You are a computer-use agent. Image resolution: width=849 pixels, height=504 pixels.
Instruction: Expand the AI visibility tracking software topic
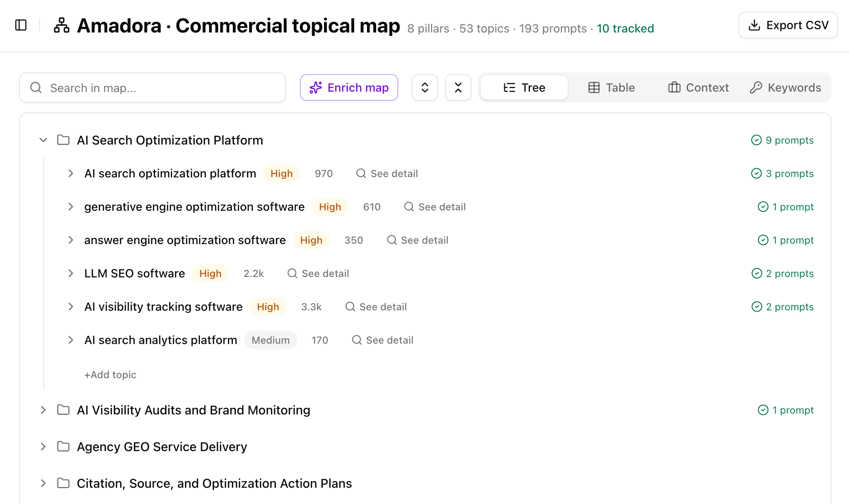[x=71, y=307]
